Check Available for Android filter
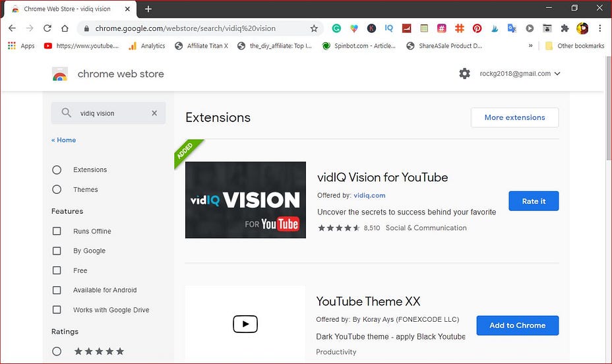612x364 pixels. pyautogui.click(x=57, y=290)
